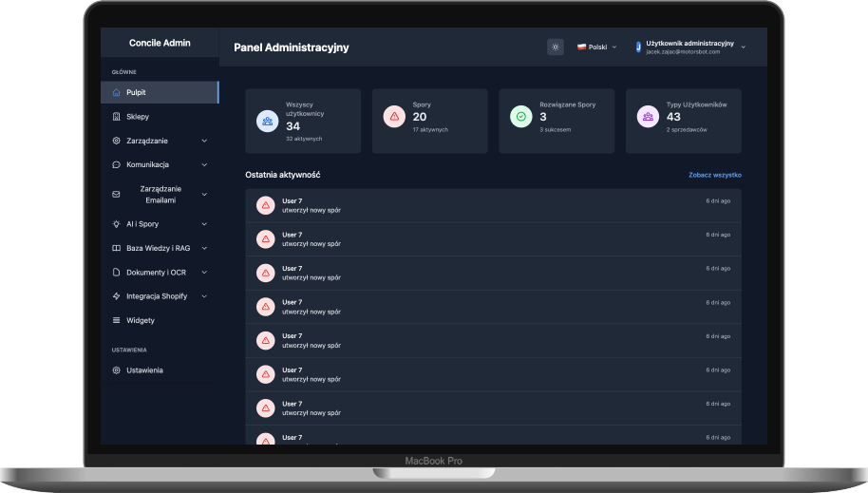Image resolution: width=868 pixels, height=493 pixels.
Task: Click the Rozwiązane Spory checkmark icon
Action: click(x=520, y=117)
